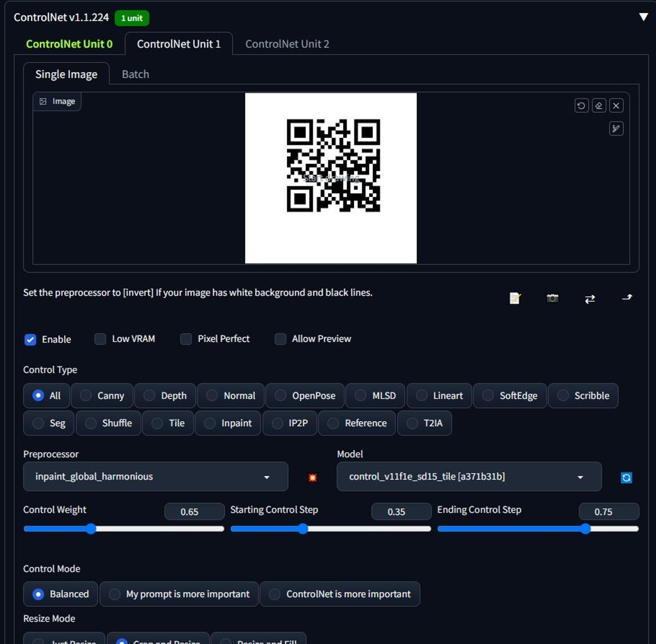This screenshot has height=644, width=656.
Task: Open the Preprocessor dropdown
Action: [x=156, y=477]
